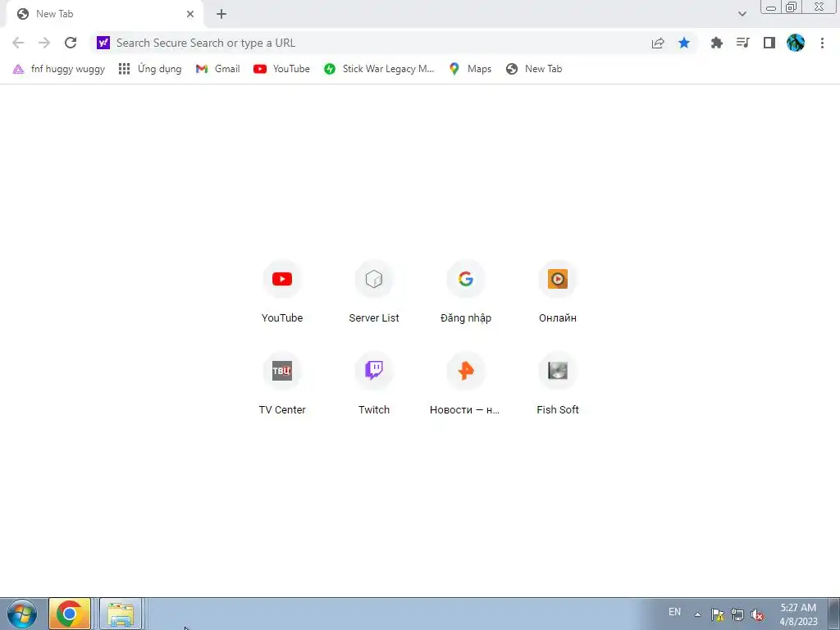The image size is (840, 630).
Task: Share this page via share icon
Action: tap(658, 43)
